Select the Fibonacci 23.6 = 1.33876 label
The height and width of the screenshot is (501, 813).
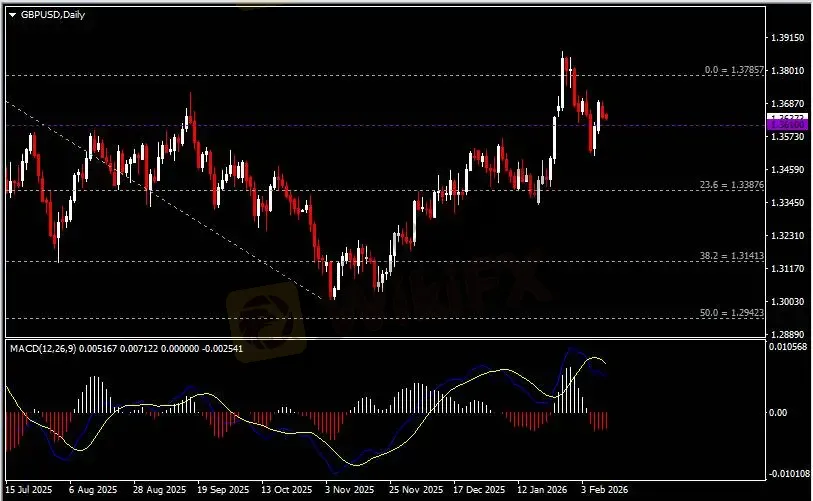click(x=732, y=185)
